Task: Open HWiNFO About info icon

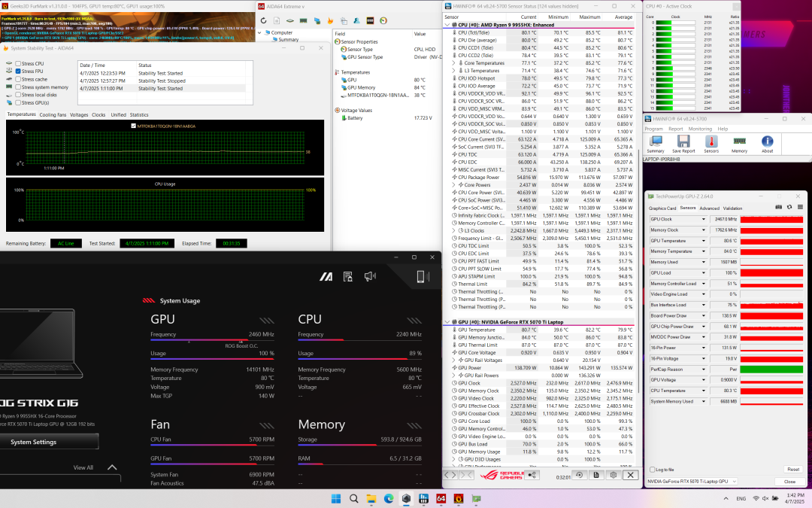Action: point(768,144)
